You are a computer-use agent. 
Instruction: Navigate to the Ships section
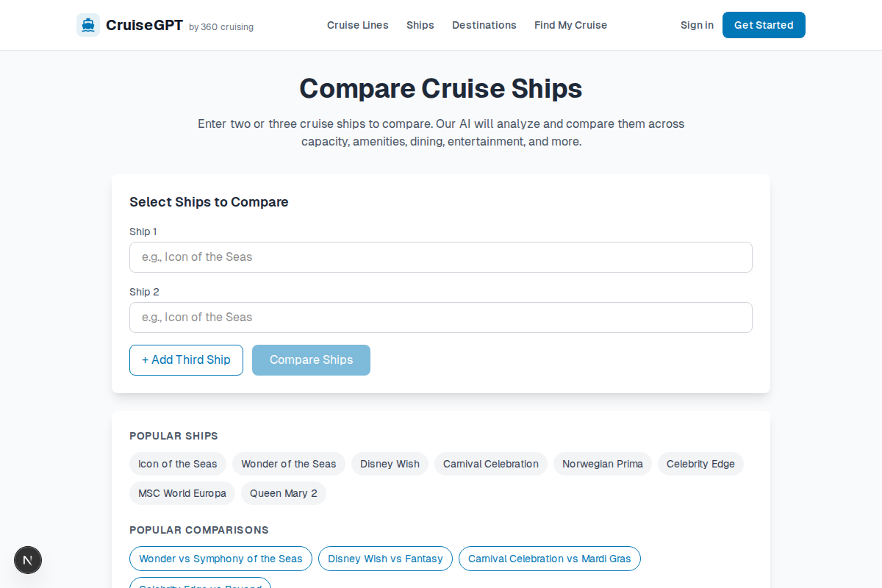click(420, 25)
